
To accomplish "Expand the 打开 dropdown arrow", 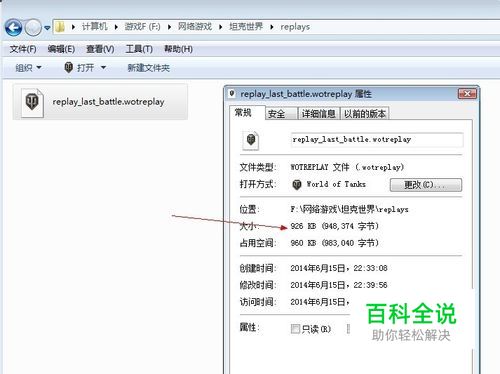I will 103,68.
